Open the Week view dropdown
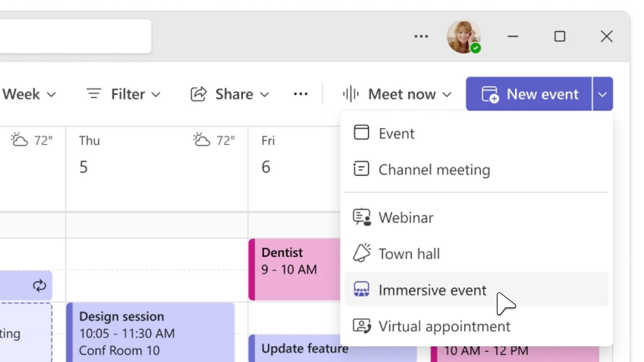This screenshot has height=362, width=644. pyautogui.click(x=51, y=94)
